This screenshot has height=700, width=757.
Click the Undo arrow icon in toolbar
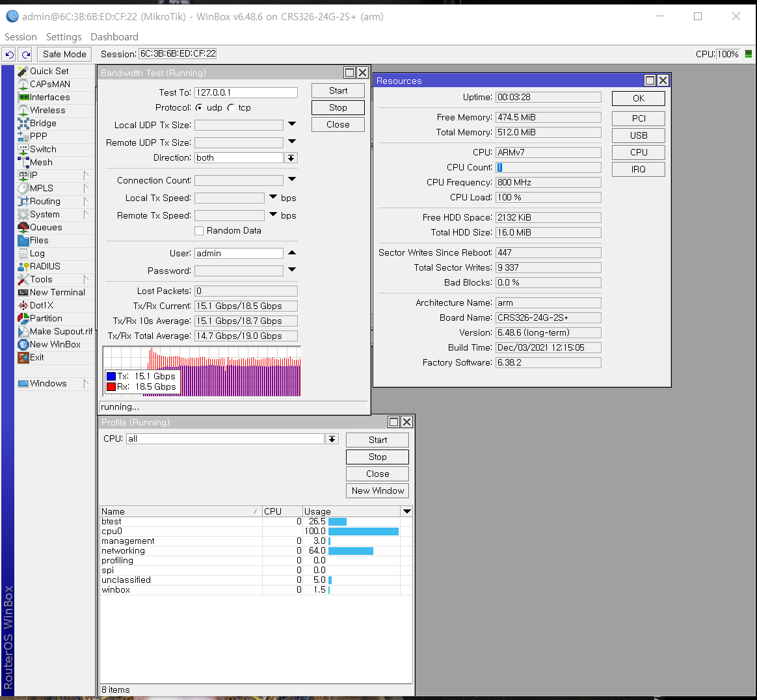pos(10,55)
